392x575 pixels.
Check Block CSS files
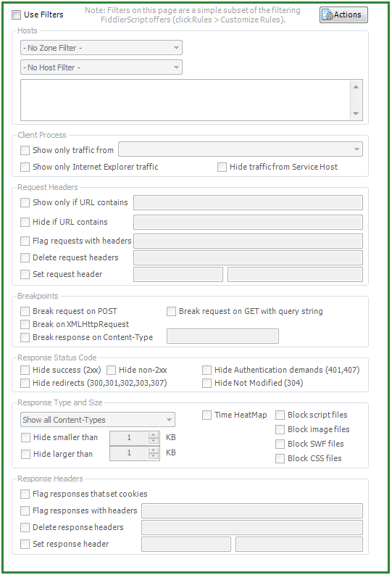(x=280, y=458)
